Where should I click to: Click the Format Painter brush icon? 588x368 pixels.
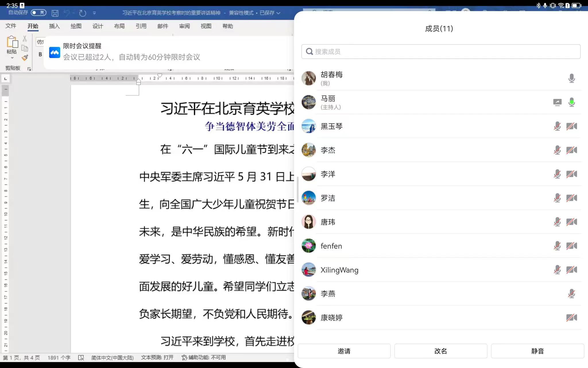tap(25, 58)
